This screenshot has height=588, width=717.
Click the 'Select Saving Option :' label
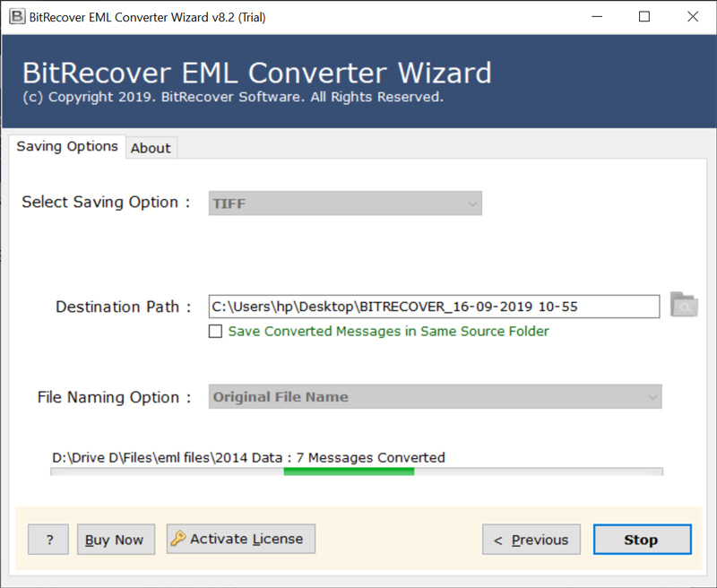pos(106,202)
